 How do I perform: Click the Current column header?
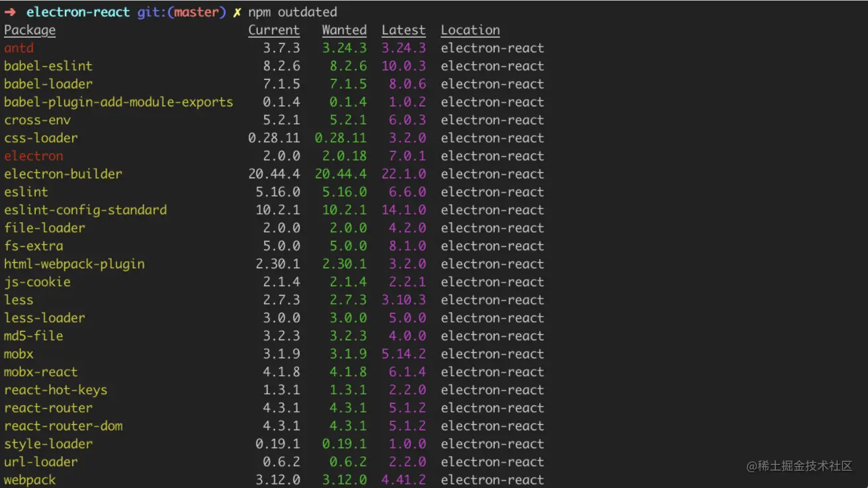274,30
